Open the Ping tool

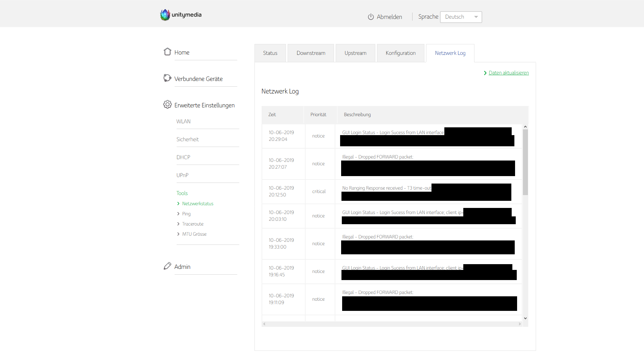[x=186, y=214]
